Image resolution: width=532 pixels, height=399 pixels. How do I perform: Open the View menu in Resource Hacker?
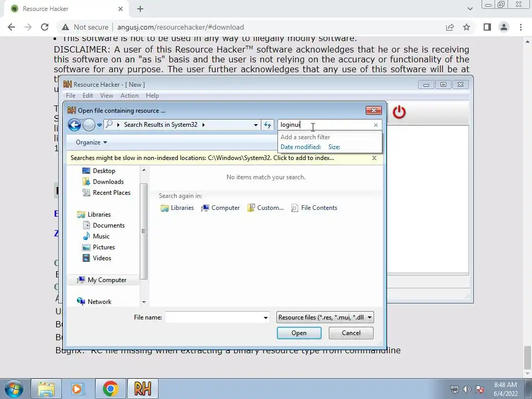pyautogui.click(x=107, y=96)
